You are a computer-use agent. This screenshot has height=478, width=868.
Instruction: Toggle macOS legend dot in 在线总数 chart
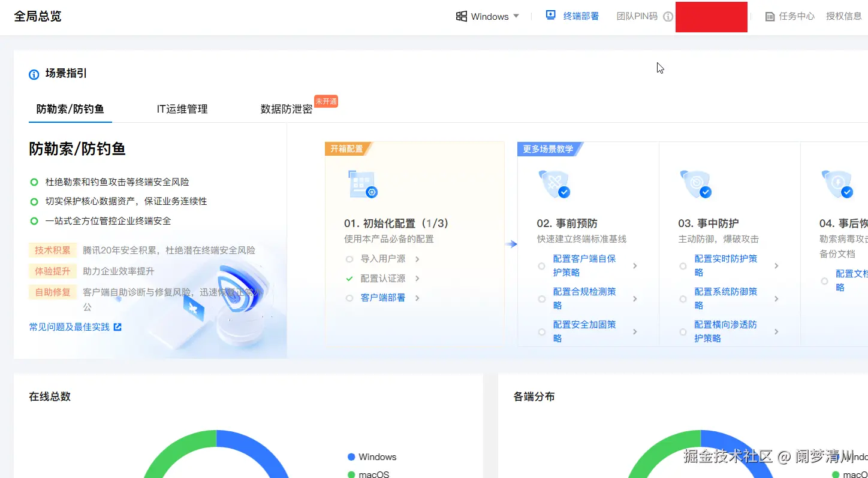tap(351, 474)
